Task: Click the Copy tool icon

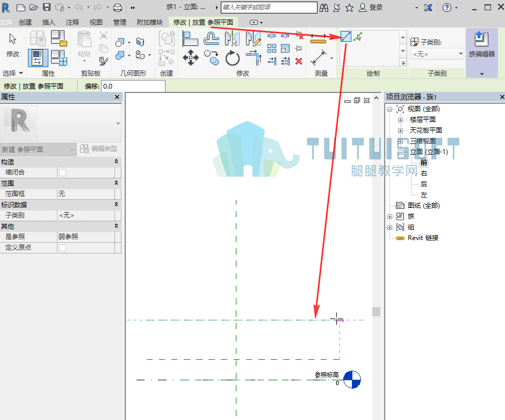Action: 212,58
